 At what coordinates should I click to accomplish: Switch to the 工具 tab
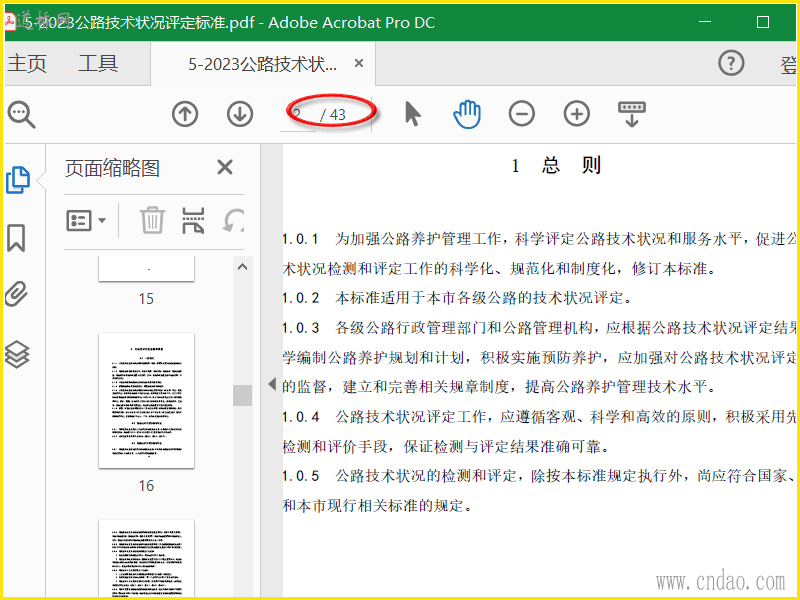pos(98,64)
